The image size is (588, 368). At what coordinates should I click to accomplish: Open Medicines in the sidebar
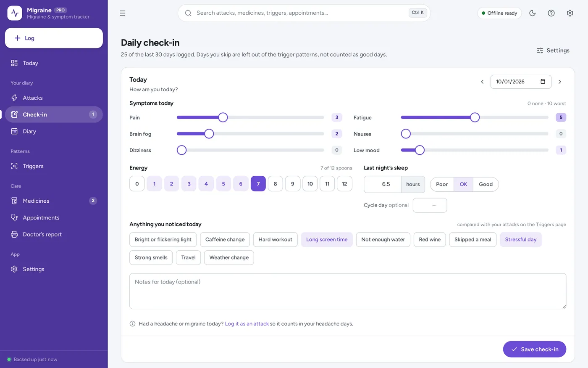[x=54, y=201]
